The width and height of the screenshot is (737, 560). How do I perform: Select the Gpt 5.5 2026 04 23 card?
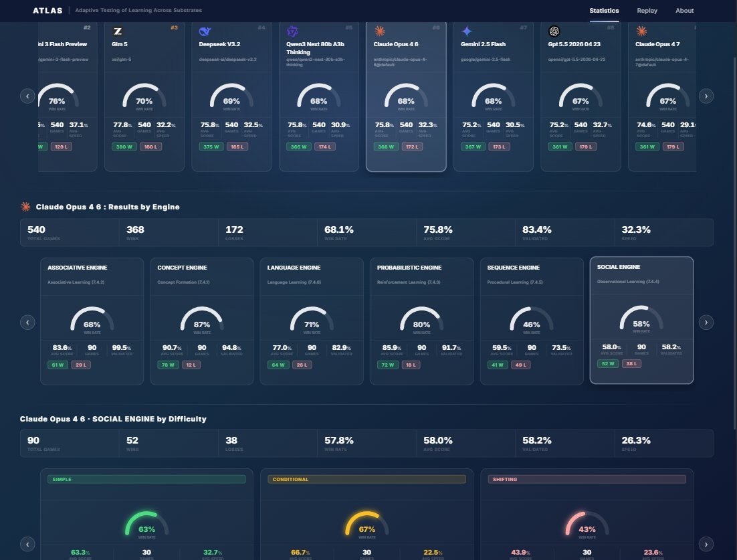pos(581,96)
